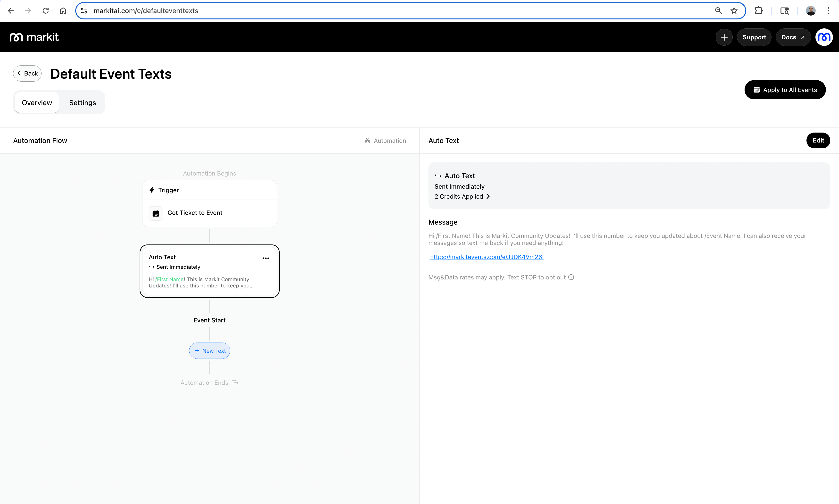
Task: Click calendar icon beside Got Ticket to Event
Action: coord(156,213)
